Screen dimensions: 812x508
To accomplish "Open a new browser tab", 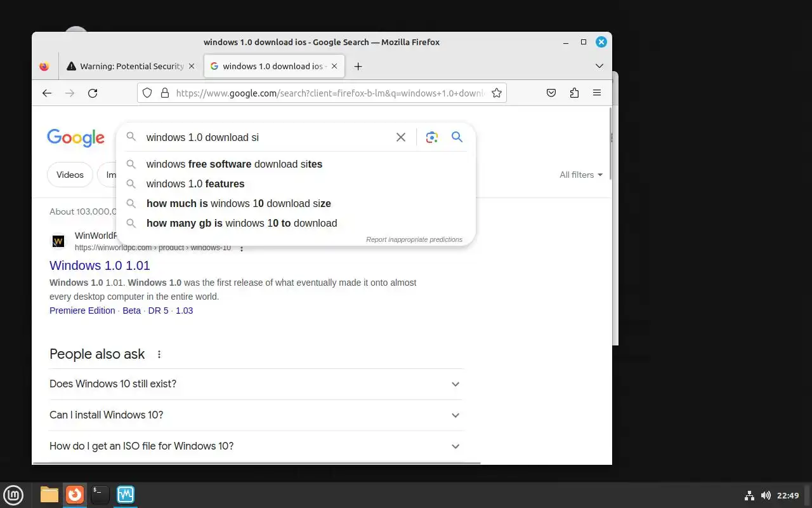I will pyautogui.click(x=358, y=66).
